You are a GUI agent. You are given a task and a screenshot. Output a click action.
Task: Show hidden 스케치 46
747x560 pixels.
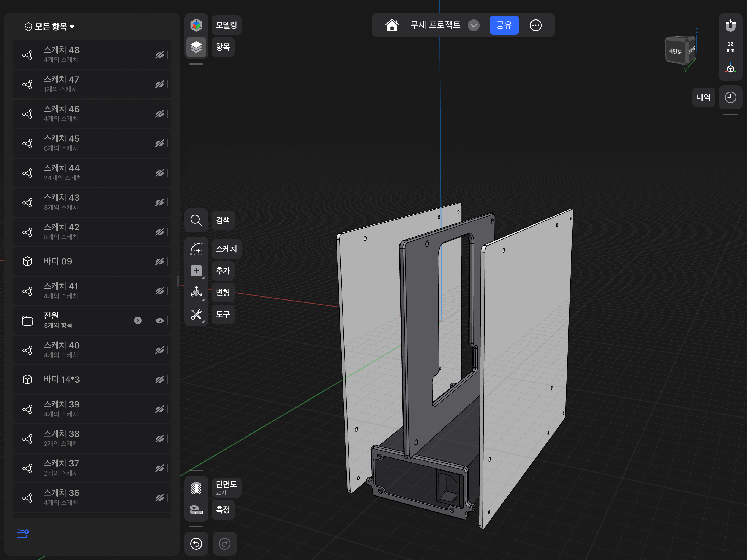(159, 114)
